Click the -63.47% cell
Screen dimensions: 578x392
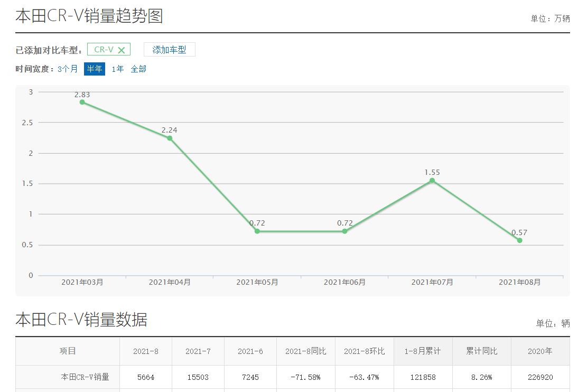[x=364, y=377]
